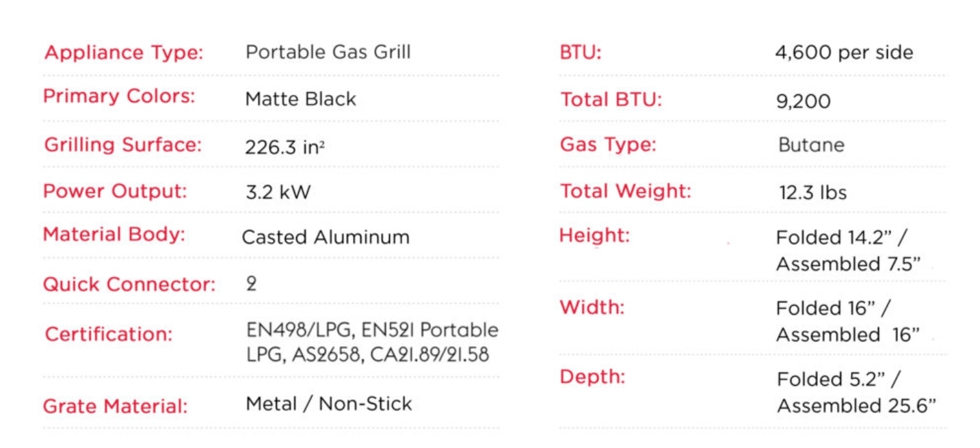Click the Depth label
980x448 pixels.
point(592,377)
